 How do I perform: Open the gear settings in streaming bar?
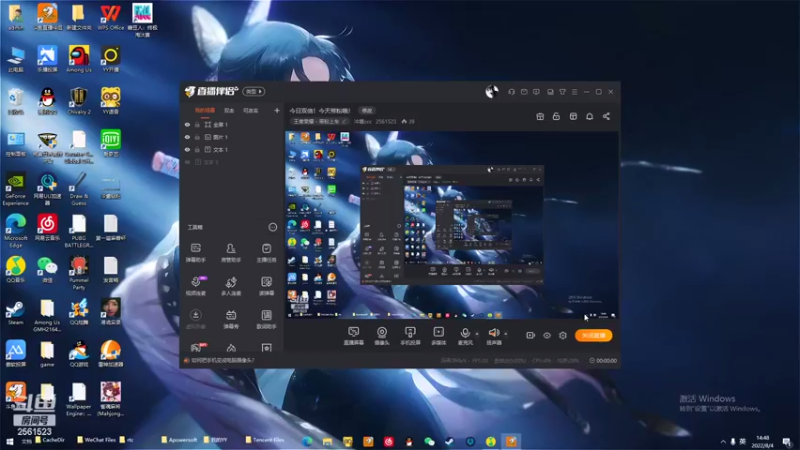563,335
